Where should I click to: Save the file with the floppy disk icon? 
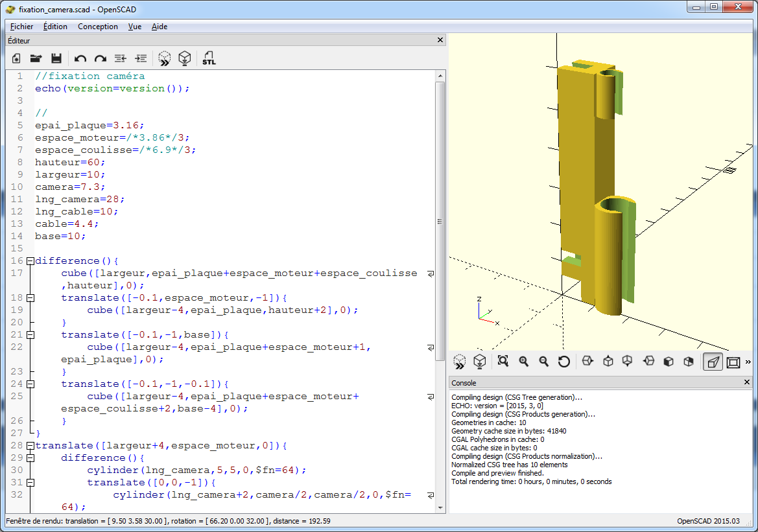tap(56, 58)
